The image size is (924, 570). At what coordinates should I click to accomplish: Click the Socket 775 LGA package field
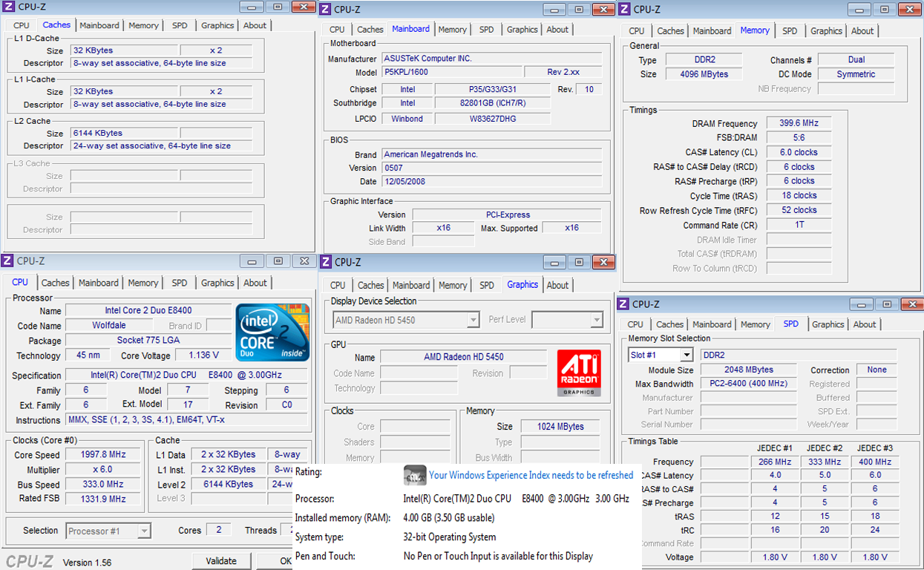pyautogui.click(x=148, y=341)
